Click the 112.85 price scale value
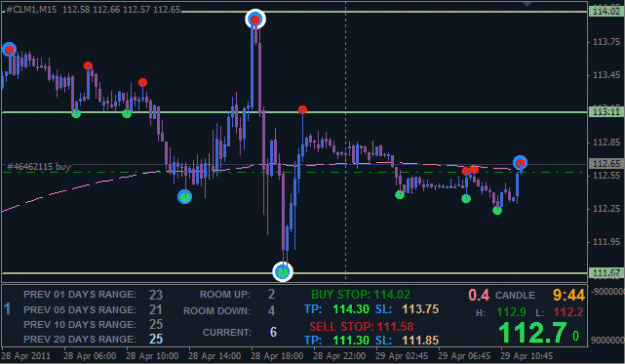This screenshot has width=625, height=364. (607, 142)
